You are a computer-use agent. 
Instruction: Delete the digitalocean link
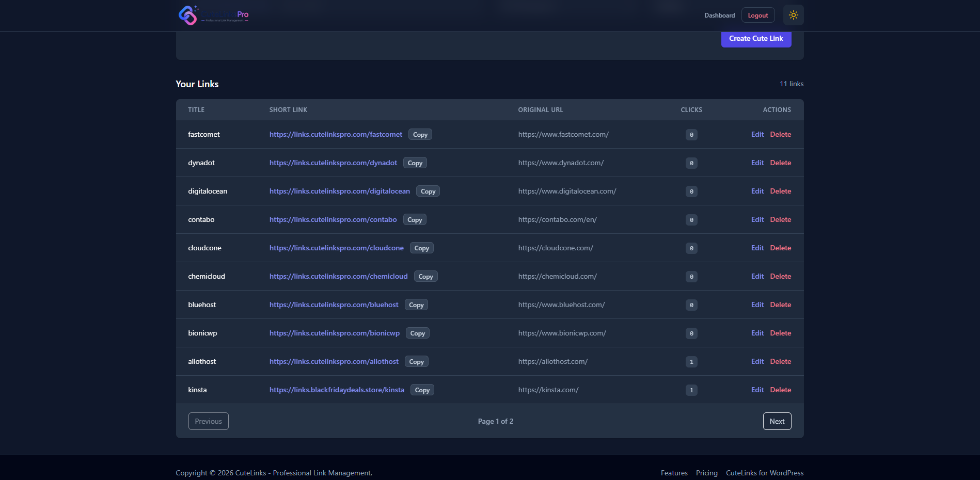781,191
